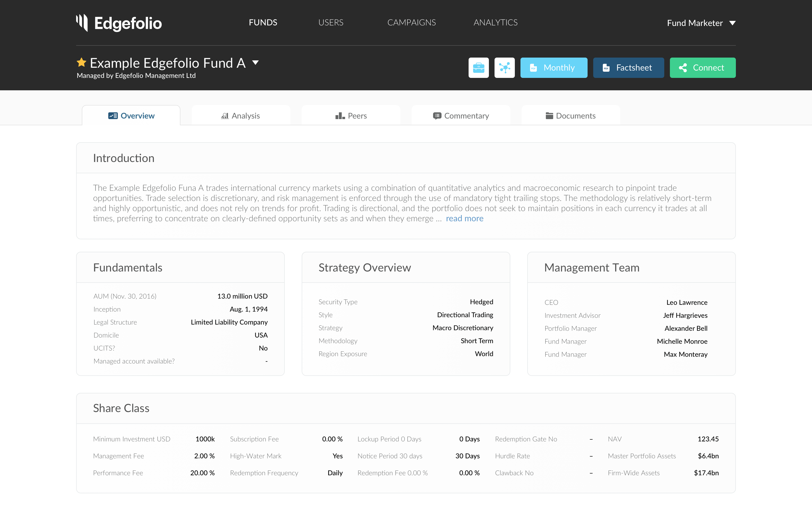Click the Aug. 1, 1994 inception date

point(249,309)
